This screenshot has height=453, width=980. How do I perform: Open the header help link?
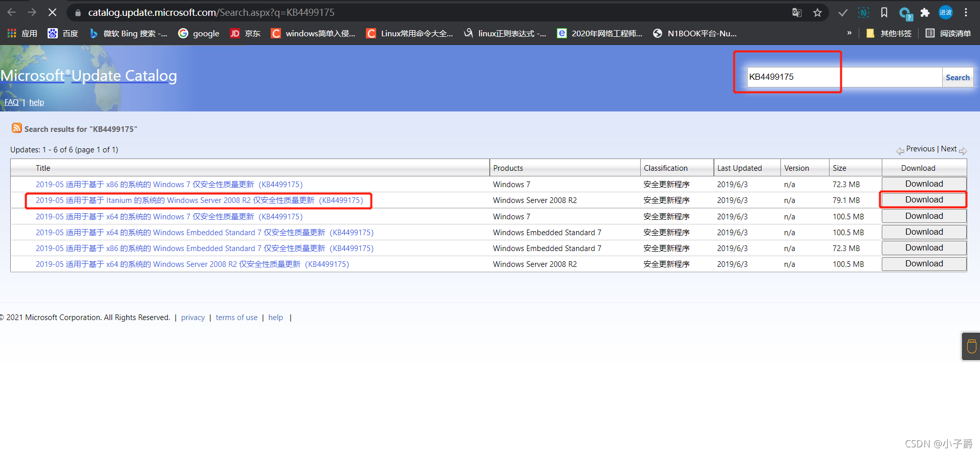tap(36, 102)
